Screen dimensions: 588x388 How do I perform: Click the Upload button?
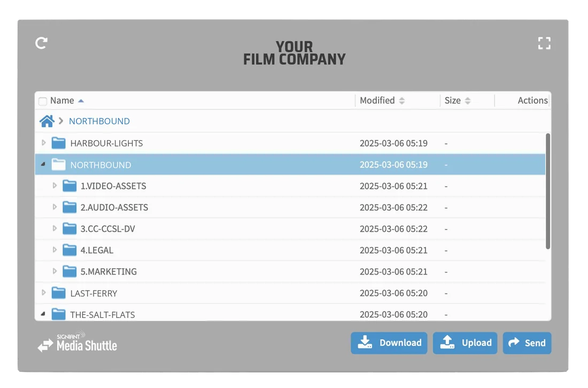[x=465, y=343]
